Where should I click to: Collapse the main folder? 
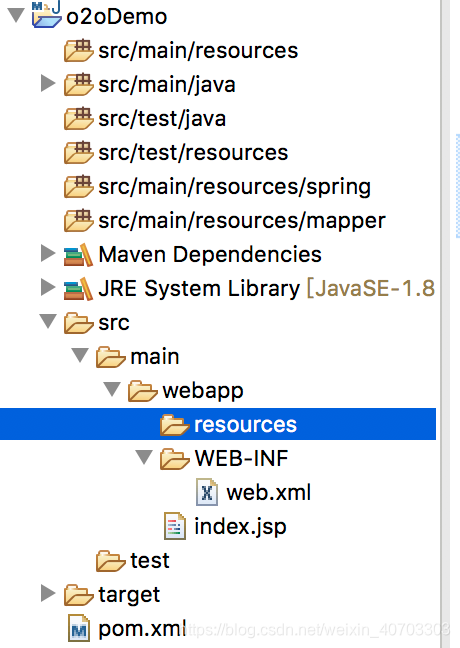[80, 355]
